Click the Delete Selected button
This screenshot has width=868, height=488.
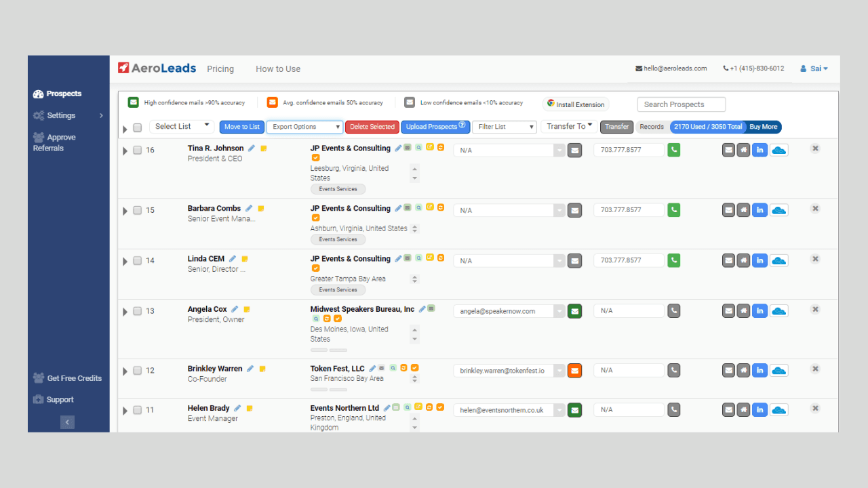pyautogui.click(x=372, y=127)
